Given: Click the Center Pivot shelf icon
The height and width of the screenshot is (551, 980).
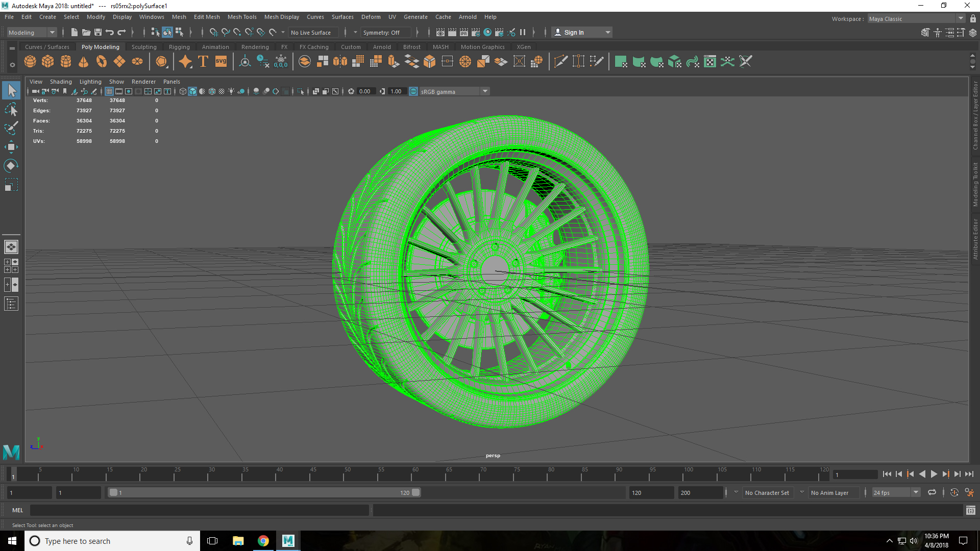Looking at the screenshot, I should [245, 62].
